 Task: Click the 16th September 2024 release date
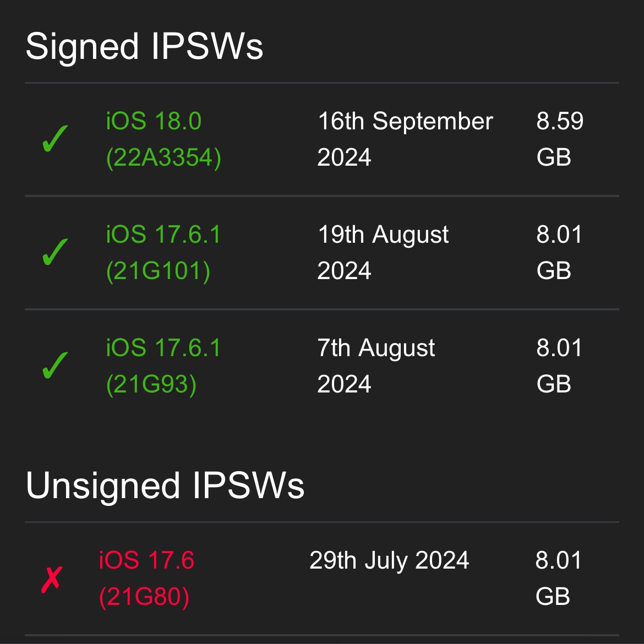tap(405, 139)
